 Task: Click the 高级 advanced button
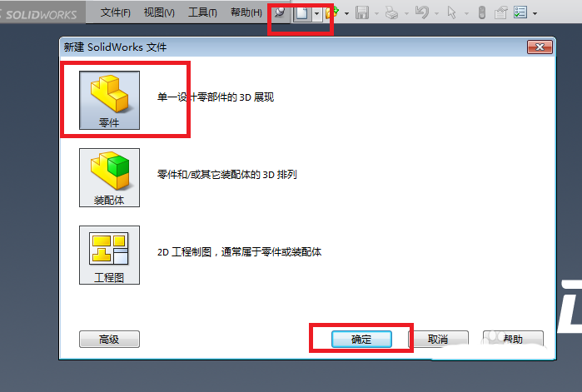(x=110, y=339)
